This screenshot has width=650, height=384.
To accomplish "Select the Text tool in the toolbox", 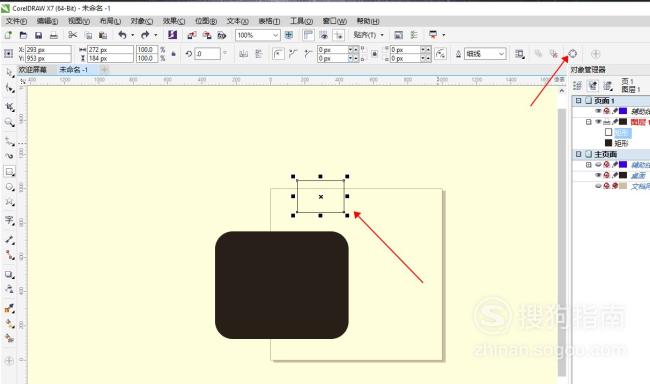I will (x=9, y=220).
